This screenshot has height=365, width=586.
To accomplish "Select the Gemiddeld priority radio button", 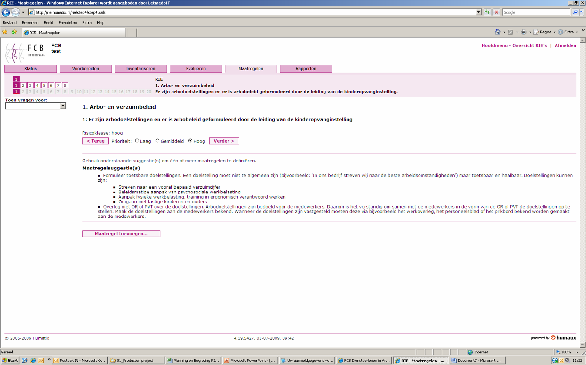I will pos(157,141).
